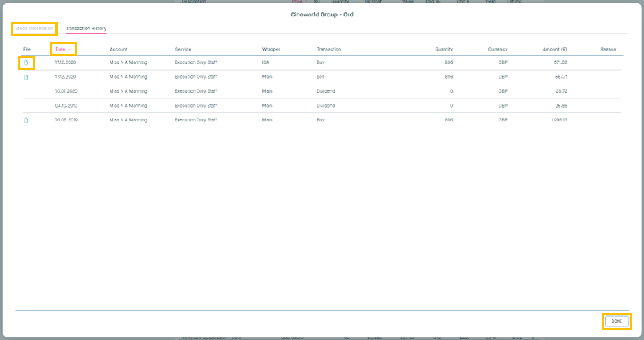Select the 16.08.2019 date cell
644x340 pixels.
pyautogui.click(x=66, y=120)
